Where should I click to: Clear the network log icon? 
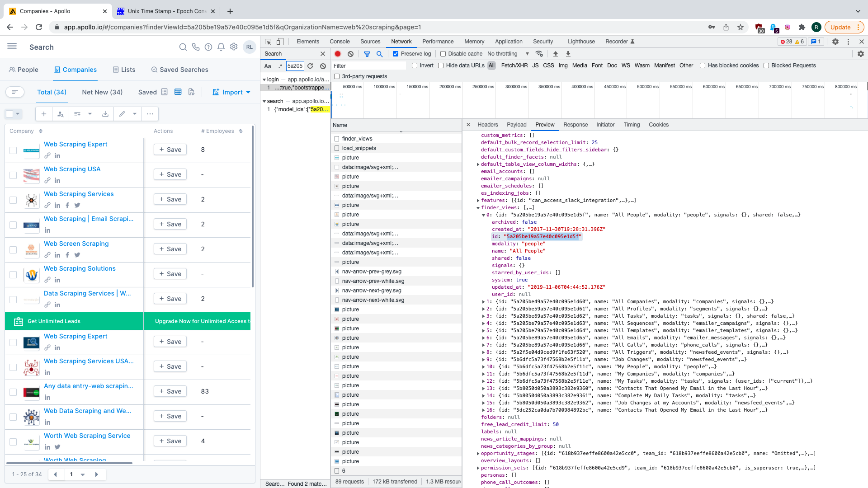tap(350, 54)
